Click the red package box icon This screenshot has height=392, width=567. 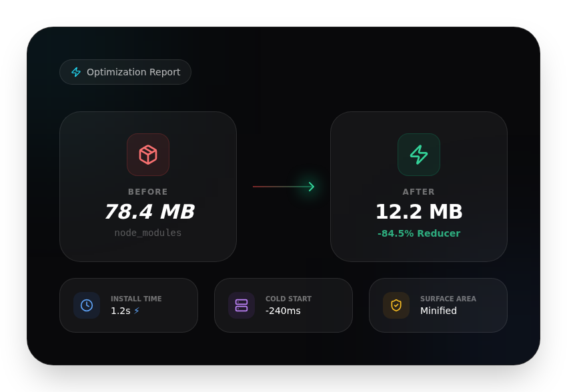pos(148,155)
